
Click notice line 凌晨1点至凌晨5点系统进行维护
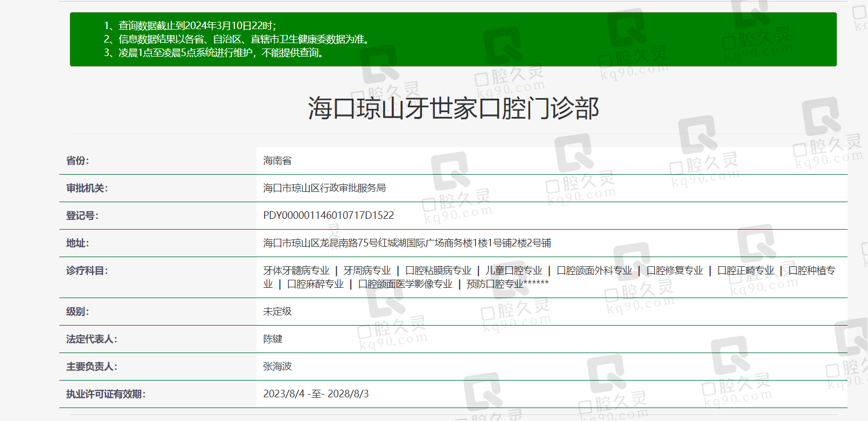(x=213, y=52)
